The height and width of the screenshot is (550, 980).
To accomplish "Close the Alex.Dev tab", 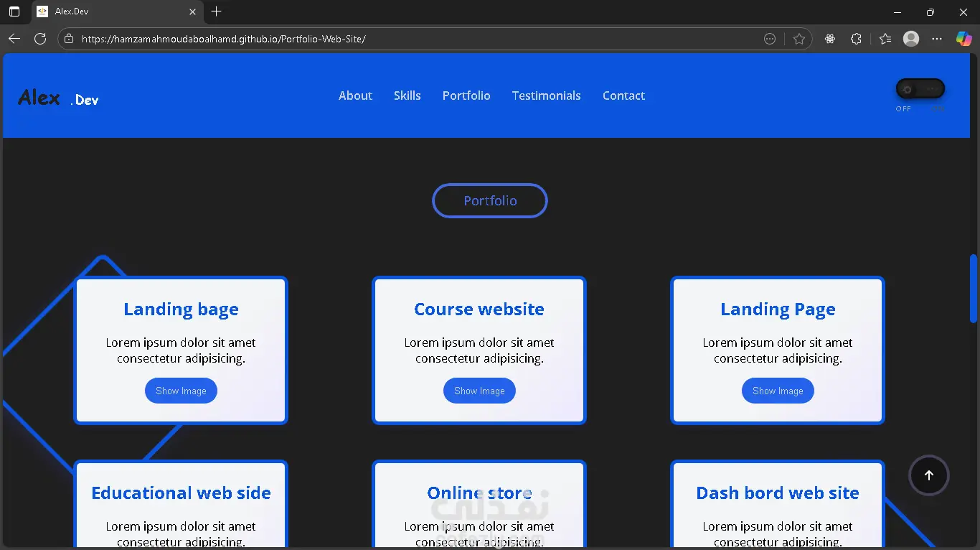I will coord(192,11).
